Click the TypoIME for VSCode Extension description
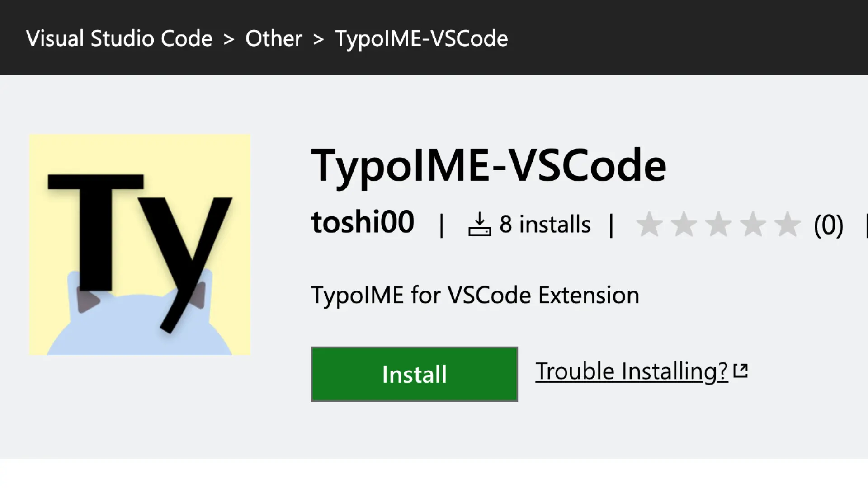868x488 pixels. click(x=475, y=296)
